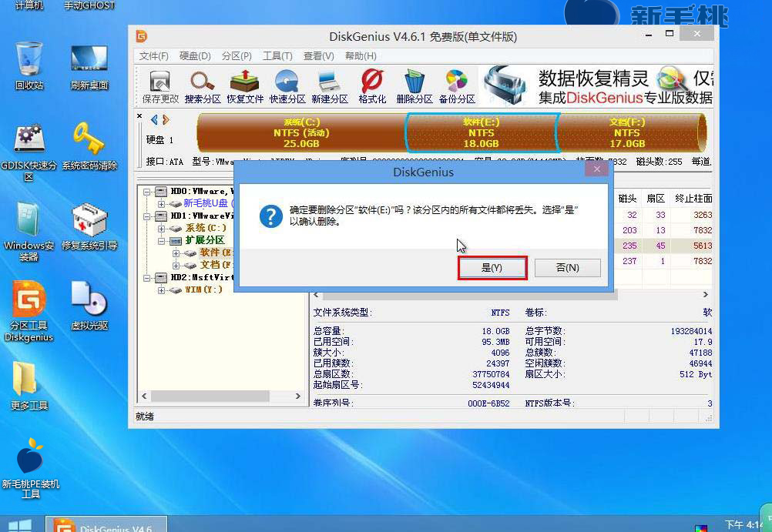Open the 帮助(H) menu
The image size is (772, 532).
click(x=361, y=56)
